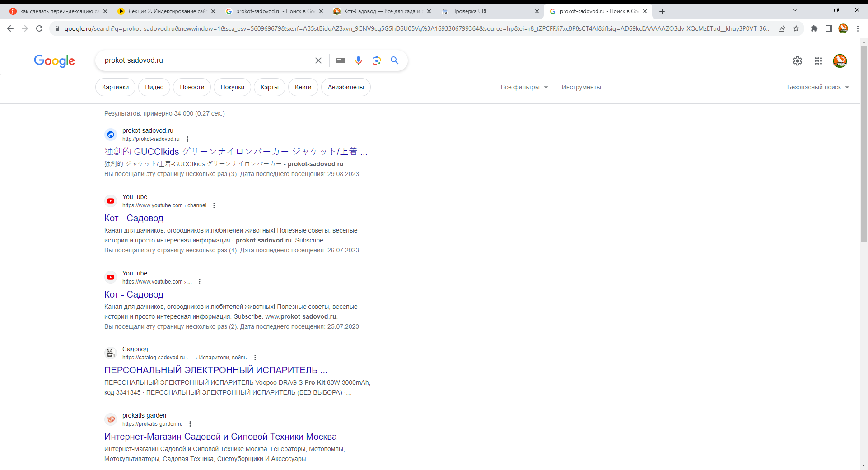Open more options for YouTube channel result
The height and width of the screenshot is (470, 868).
click(214, 205)
